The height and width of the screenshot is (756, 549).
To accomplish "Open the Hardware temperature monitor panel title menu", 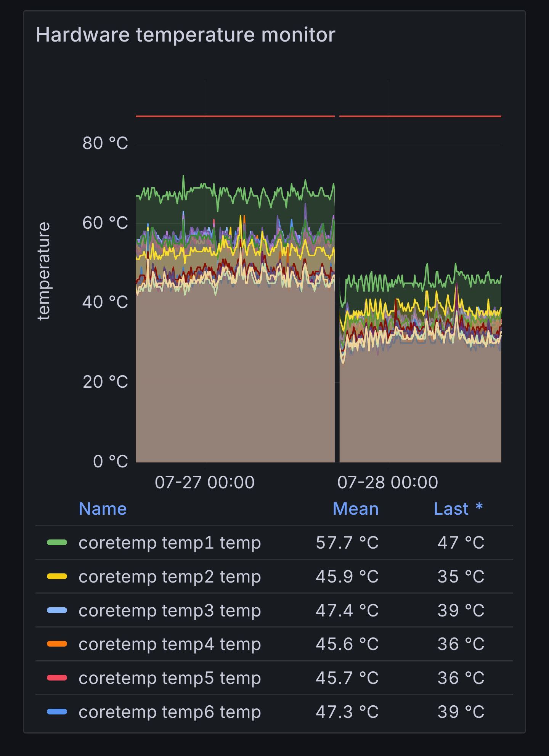I will pos(185,35).
